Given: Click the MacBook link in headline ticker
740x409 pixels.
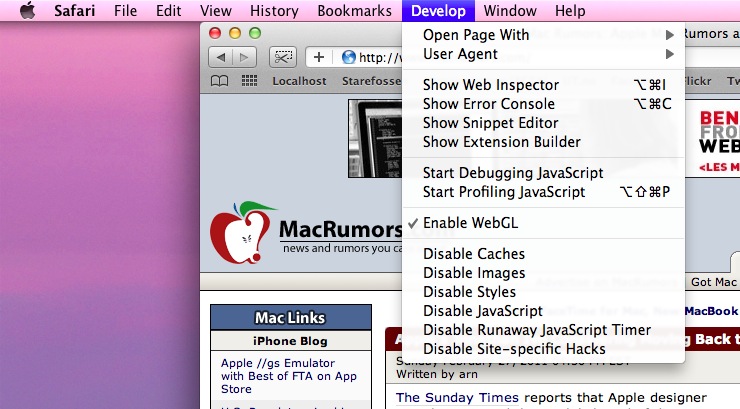Looking at the screenshot, I should tap(711, 311).
